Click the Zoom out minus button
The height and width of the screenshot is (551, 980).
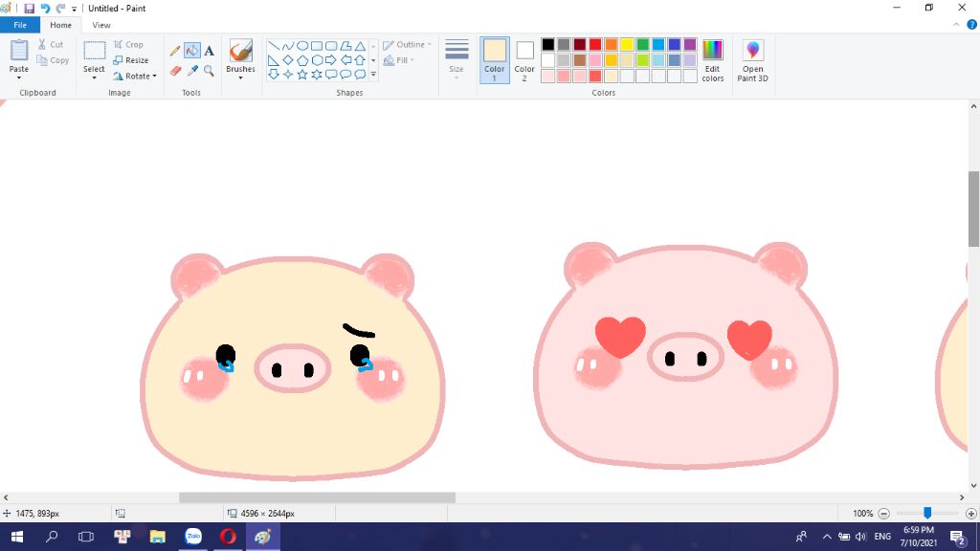coord(883,514)
